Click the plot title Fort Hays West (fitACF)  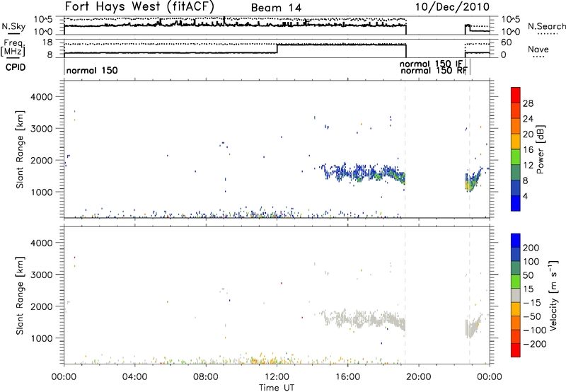coord(139,6)
